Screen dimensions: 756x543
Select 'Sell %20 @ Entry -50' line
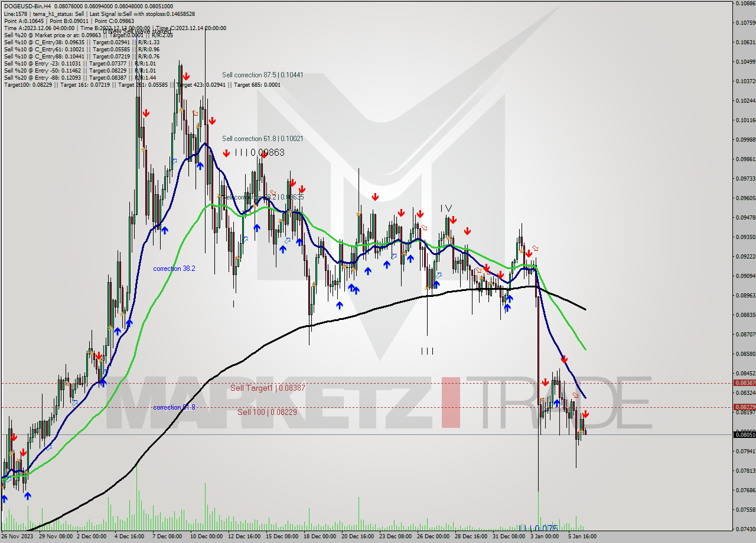tap(80, 70)
